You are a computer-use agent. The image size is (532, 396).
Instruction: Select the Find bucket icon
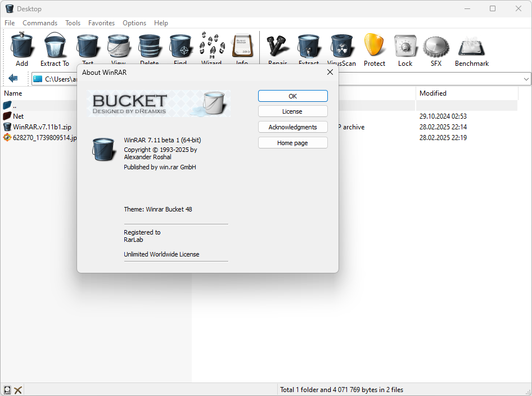tap(180, 46)
